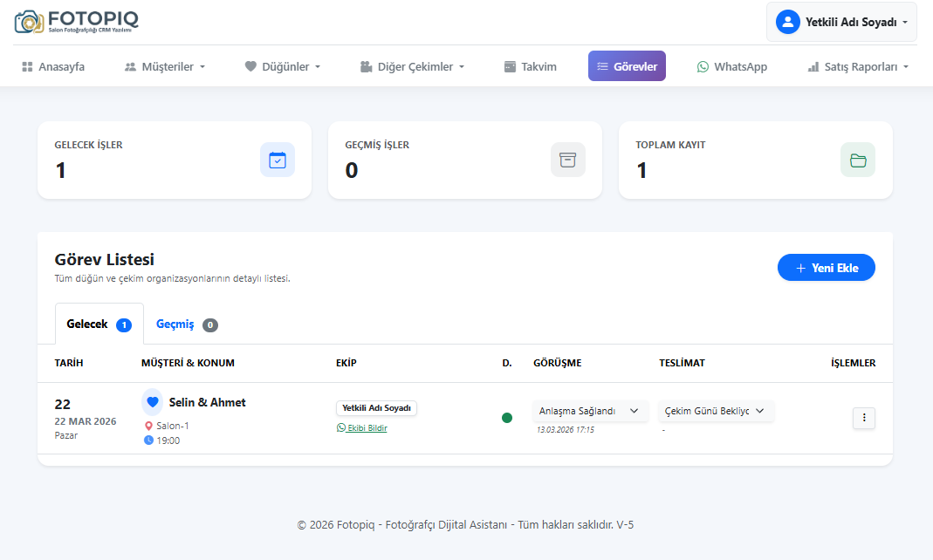
Task: Click the archive box icon in Geçmiş İşler
Action: coord(568,160)
